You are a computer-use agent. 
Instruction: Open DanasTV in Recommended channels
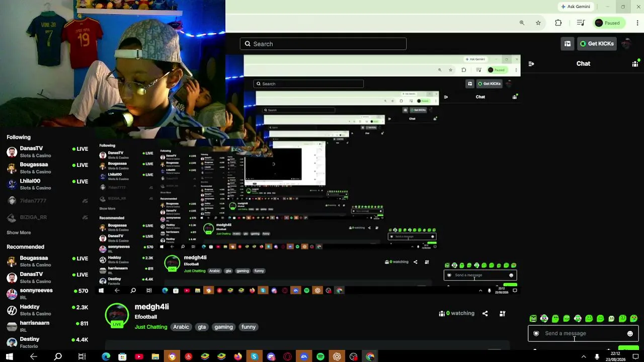47,278
